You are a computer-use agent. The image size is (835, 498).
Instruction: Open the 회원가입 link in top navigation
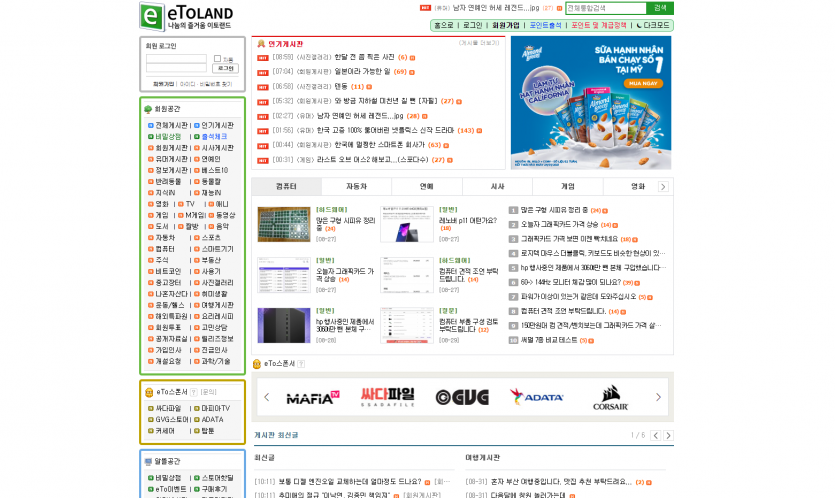coord(506,25)
